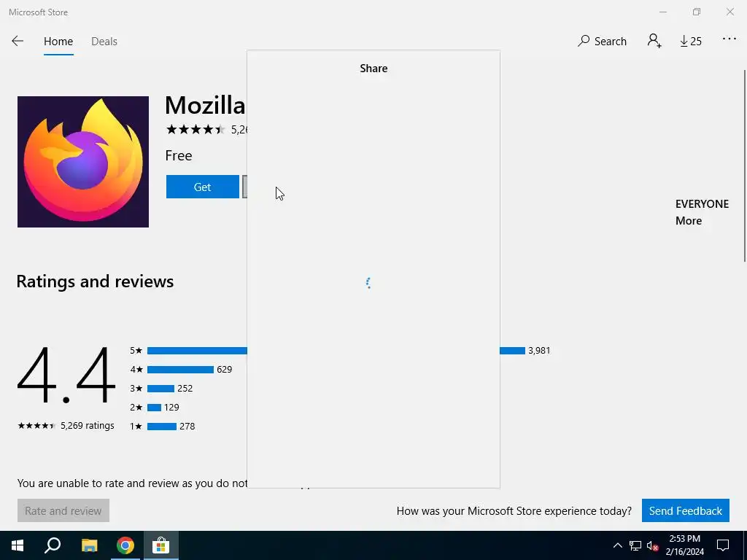The width and height of the screenshot is (747, 560).
Task: Launch Google Chrome from the taskbar
Action: (x=125, y=545)
